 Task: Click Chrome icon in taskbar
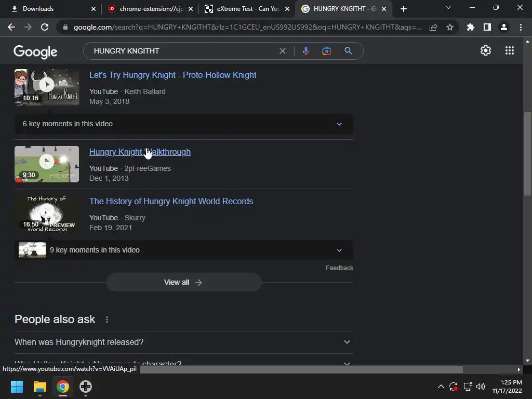[63, 387]
